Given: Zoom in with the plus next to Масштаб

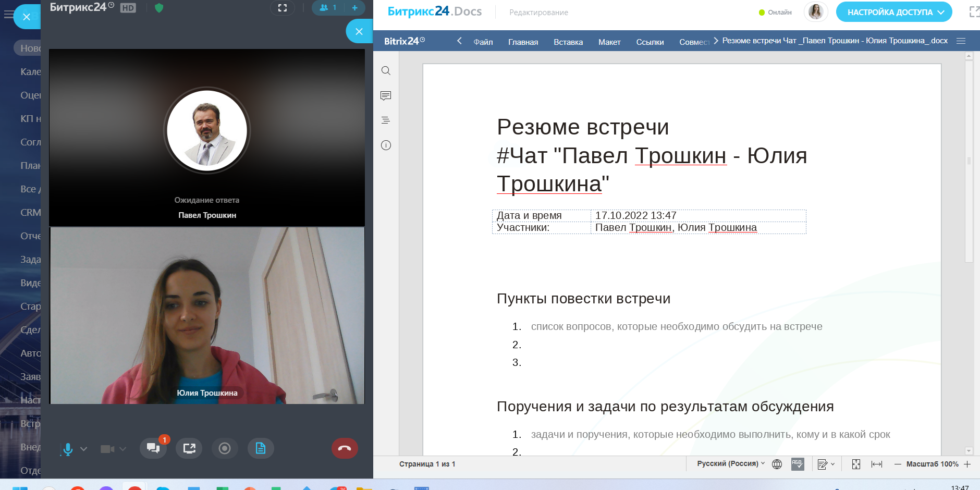Looking at the screenshot, I should click(967, 464).
